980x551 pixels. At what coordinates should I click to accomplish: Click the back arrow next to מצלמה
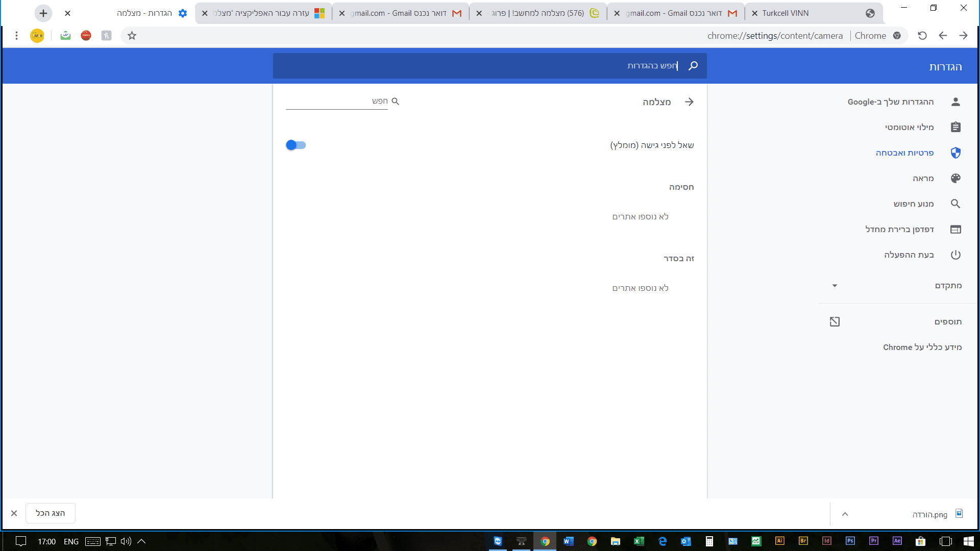click(x=689, y=102)
